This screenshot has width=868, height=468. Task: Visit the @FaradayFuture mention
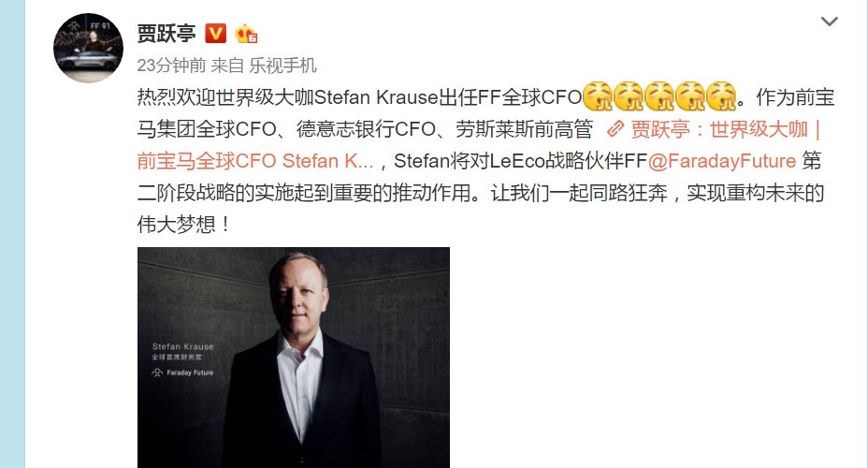tap(722, 161)
